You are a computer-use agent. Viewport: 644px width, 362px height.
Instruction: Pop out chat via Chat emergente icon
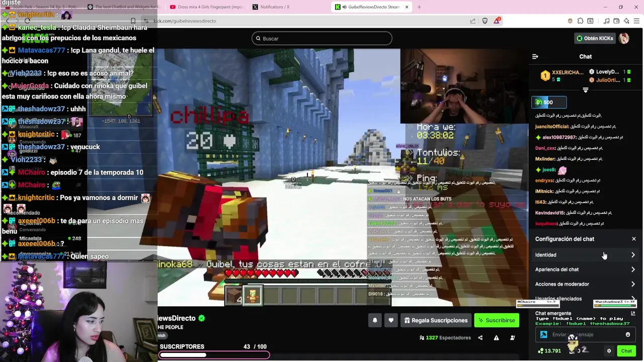click(633, 313)
